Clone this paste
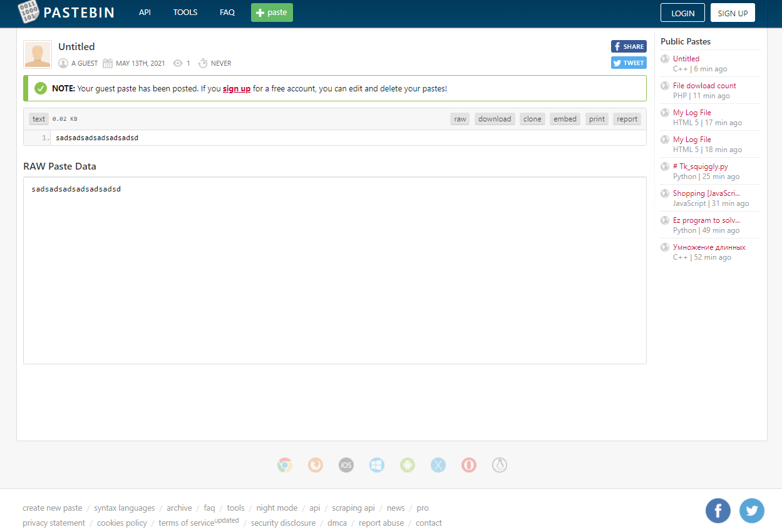The width and height of the screenshot is (782, 532). 532,118
